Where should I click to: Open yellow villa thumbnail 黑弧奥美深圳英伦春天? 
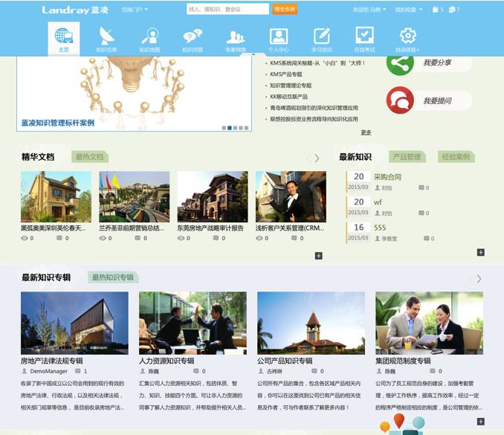(56, 196)
